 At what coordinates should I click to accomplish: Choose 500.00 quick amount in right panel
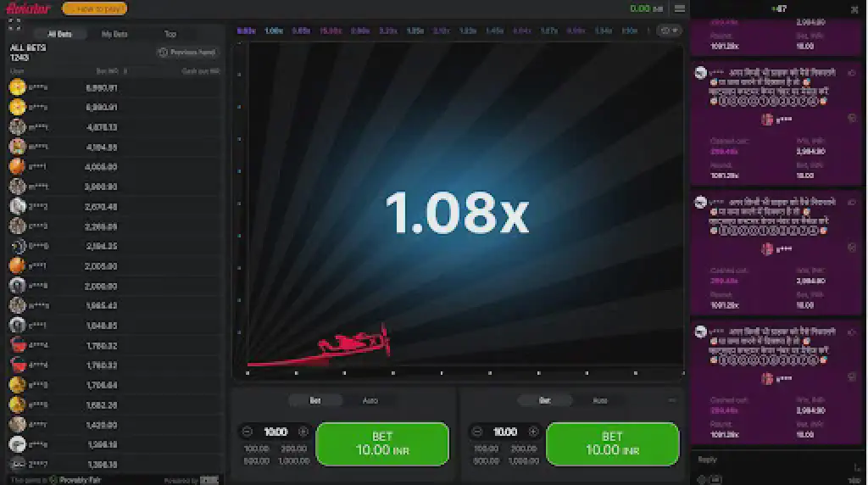486,460
